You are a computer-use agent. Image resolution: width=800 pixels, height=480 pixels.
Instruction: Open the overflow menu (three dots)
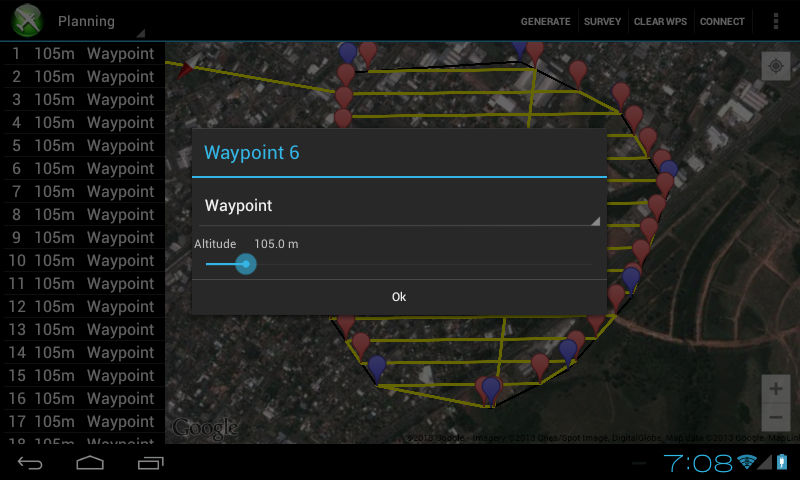[x=776, y=21]
